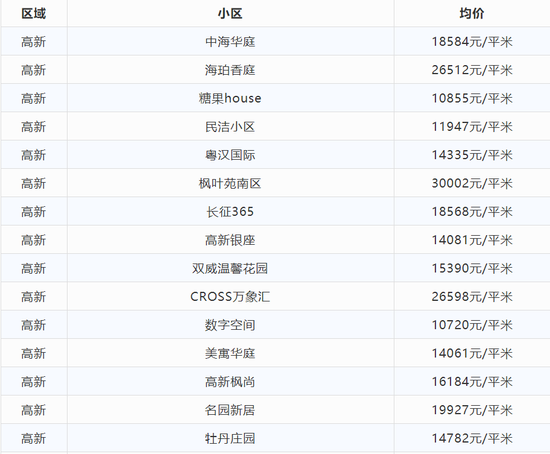Select the 数字空间 community cell
The width and height of the screenshot is (550, 454).
230,325
